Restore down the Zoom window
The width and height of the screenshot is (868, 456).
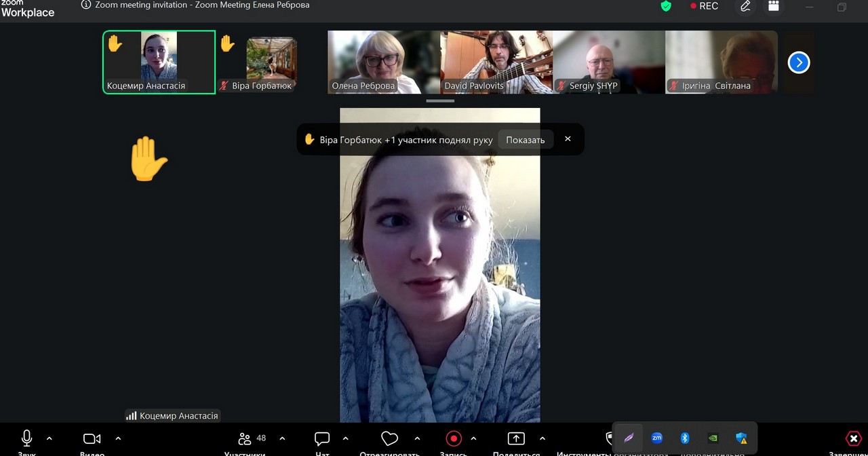(842, 7)
